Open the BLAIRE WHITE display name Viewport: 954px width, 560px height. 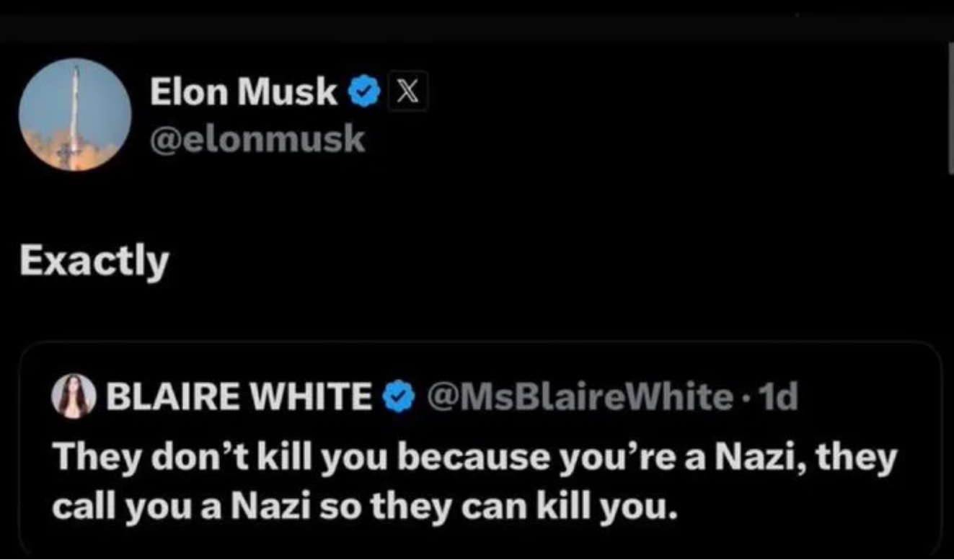point(238,396)
